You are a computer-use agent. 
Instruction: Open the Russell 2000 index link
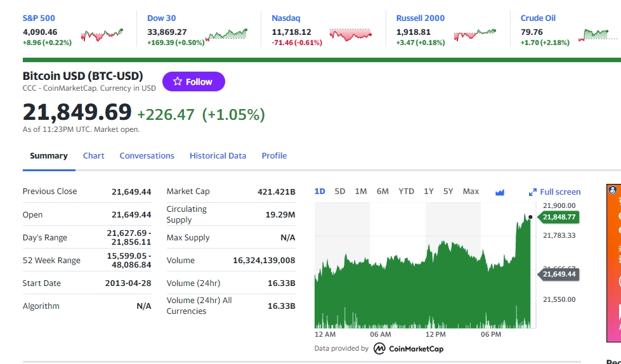point(420,18)
